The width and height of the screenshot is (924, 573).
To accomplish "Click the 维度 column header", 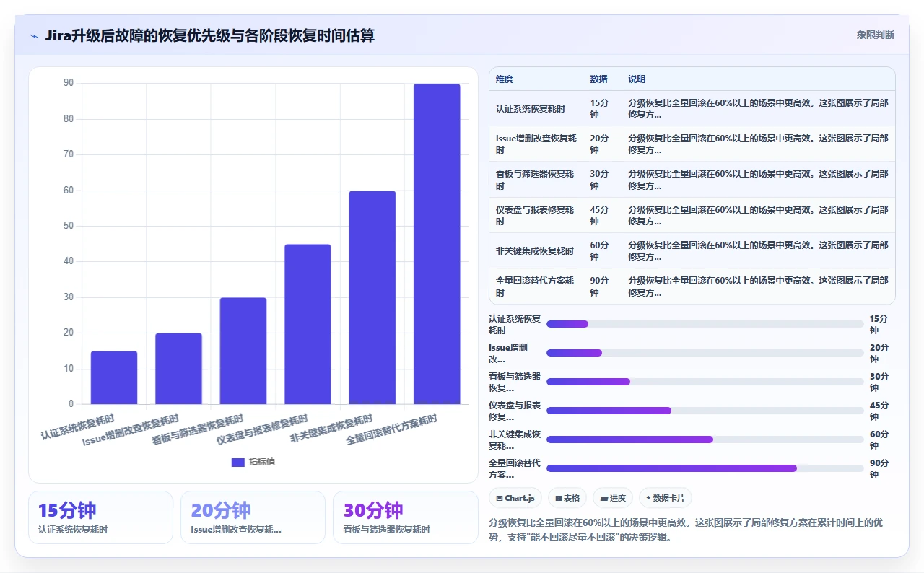I will tap(505, 79).
